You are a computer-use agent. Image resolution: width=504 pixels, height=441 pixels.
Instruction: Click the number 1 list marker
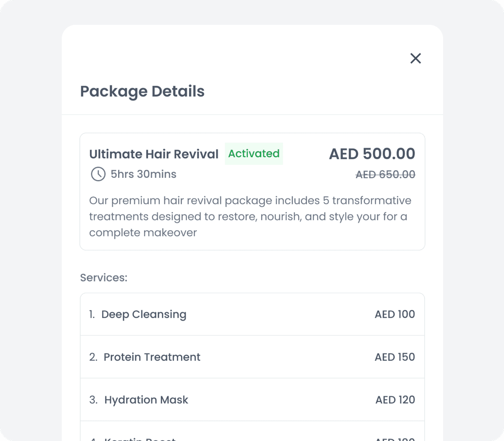[x=91, y=314]
